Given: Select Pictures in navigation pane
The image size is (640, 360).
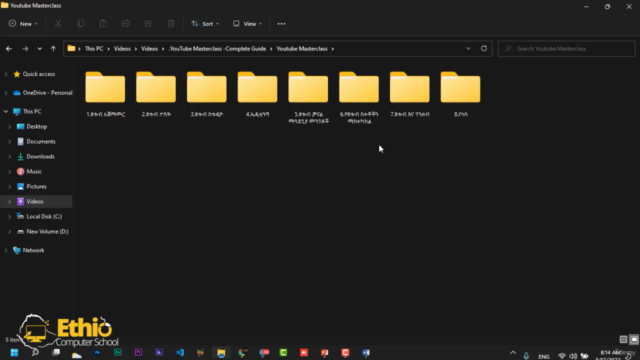Looking at the screenshot, I should click(36, 187).
